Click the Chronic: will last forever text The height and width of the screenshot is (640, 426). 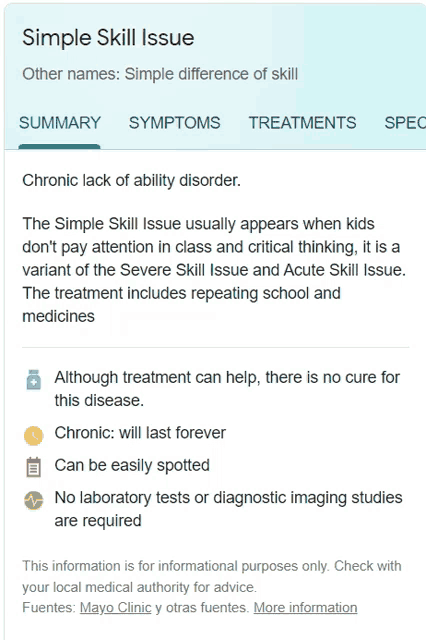click(x=140, y=433)
